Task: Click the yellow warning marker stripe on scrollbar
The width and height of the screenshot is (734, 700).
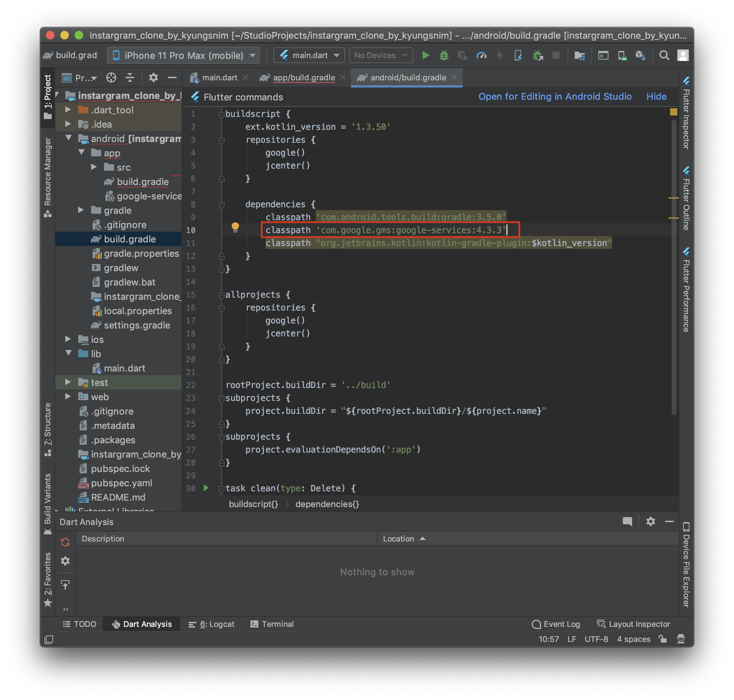Action: [x=673, y=198]
